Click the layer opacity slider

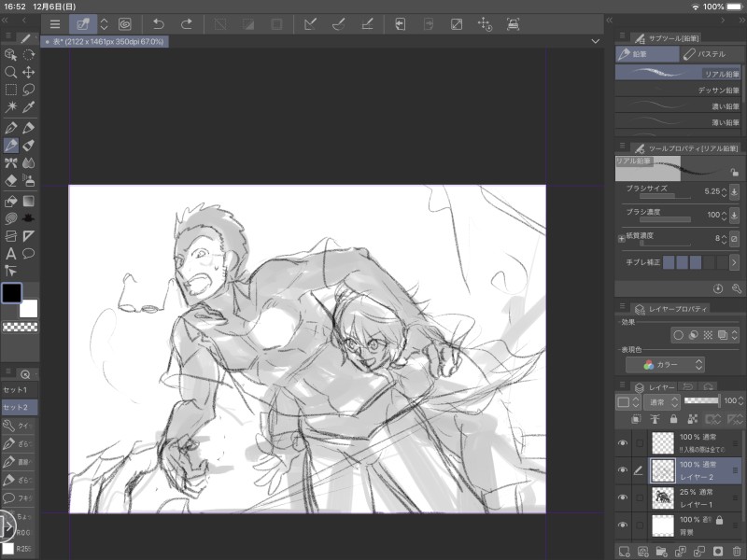[x=702, y=400]
